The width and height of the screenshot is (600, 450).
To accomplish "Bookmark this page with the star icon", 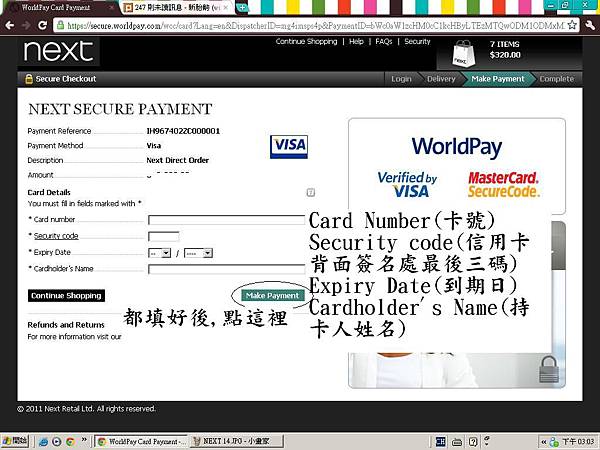I will (572, 25).
